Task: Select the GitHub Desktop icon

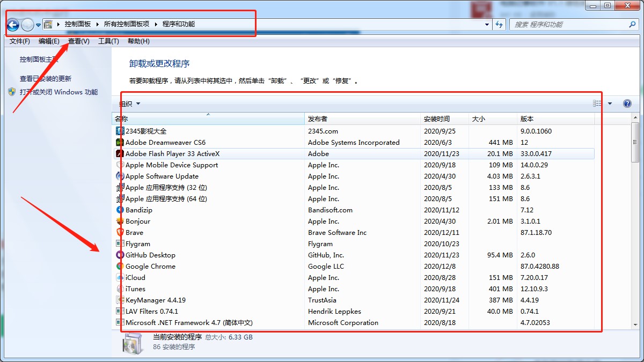Action: (x=120, y=255)
